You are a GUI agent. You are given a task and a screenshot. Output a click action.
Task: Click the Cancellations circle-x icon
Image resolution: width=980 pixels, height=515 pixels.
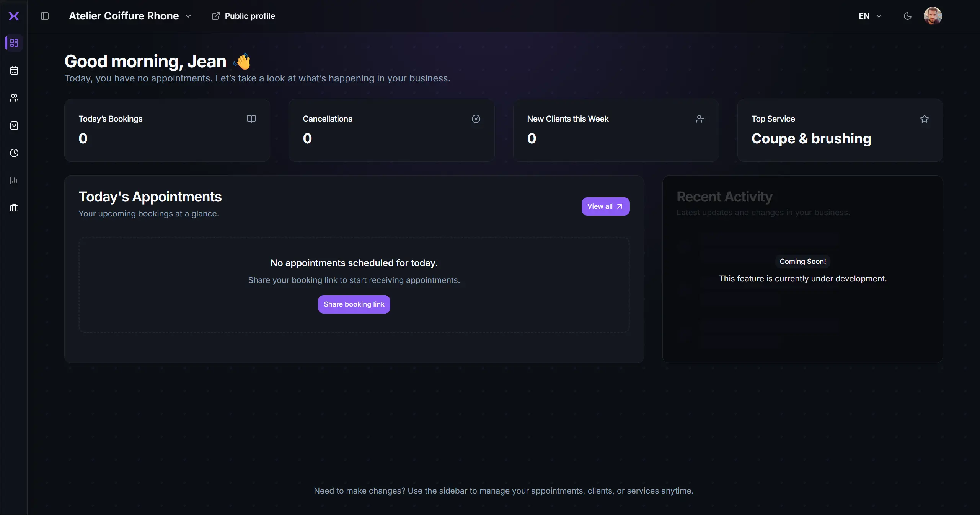[476, 119]
